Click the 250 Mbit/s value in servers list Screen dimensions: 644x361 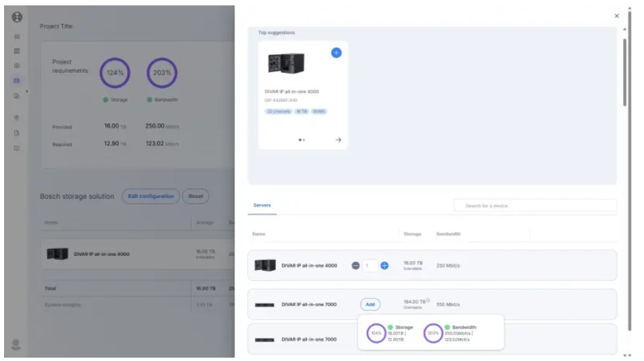point(448,266)
